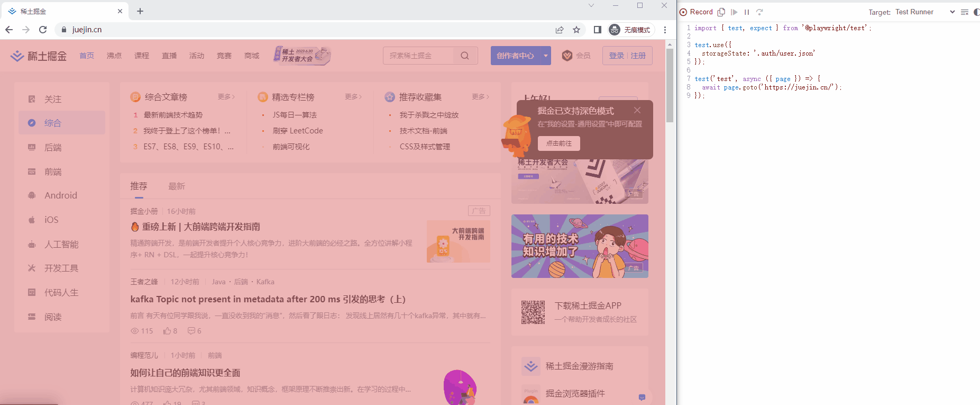
Task: Click the 点击前往 button
Action: click(x=559, y=143)
